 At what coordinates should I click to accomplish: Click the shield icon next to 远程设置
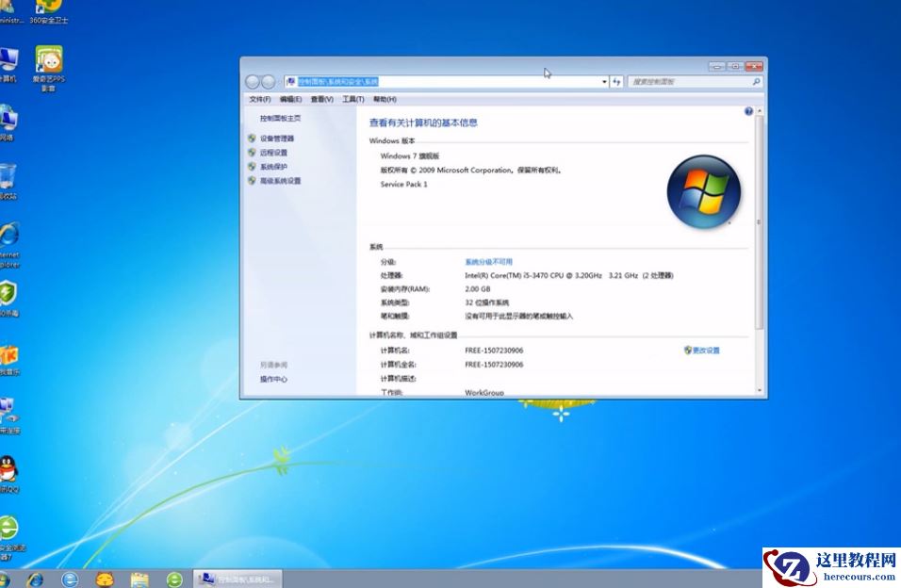pos(252,153)
